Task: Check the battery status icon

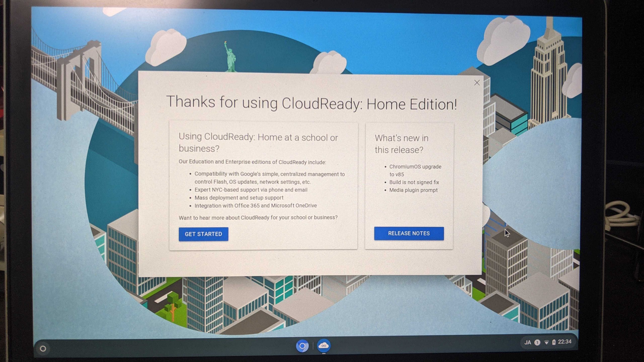Action: click(x=554, y=342)
